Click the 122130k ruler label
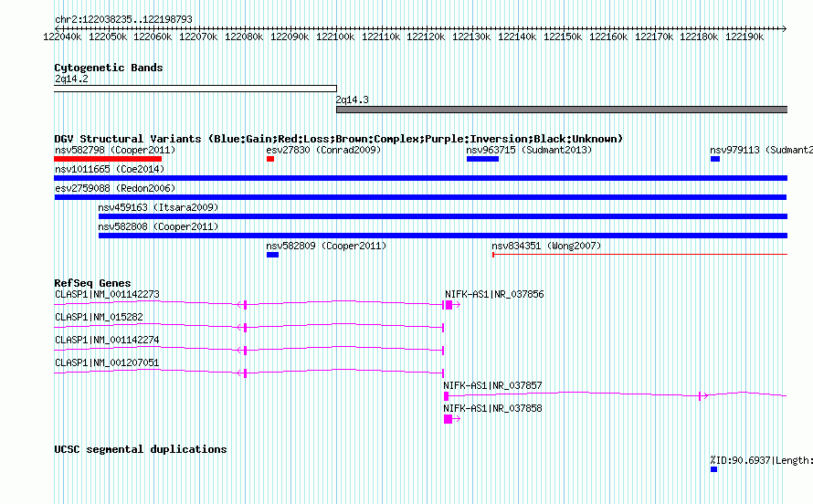The image size is (813, 504). [471, 37]
